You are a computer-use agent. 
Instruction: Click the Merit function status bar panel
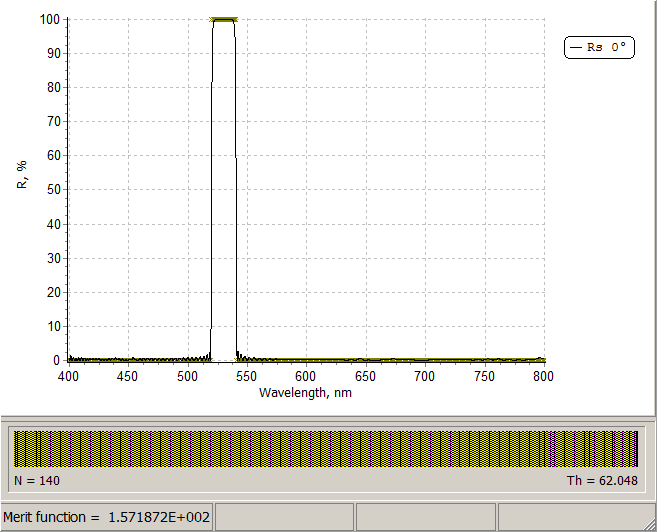click(x=107, y=517)
